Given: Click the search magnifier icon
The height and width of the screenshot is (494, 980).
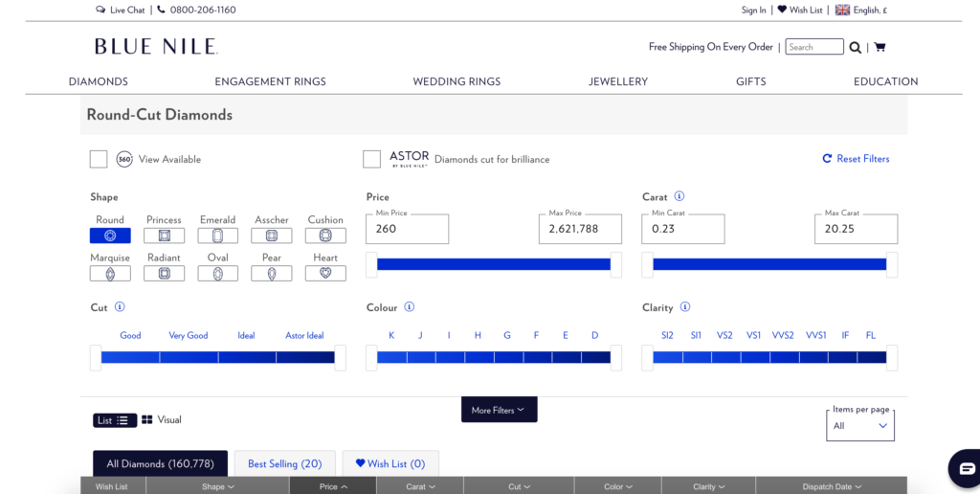Looking at the screenshot, I should coord(855,48).
